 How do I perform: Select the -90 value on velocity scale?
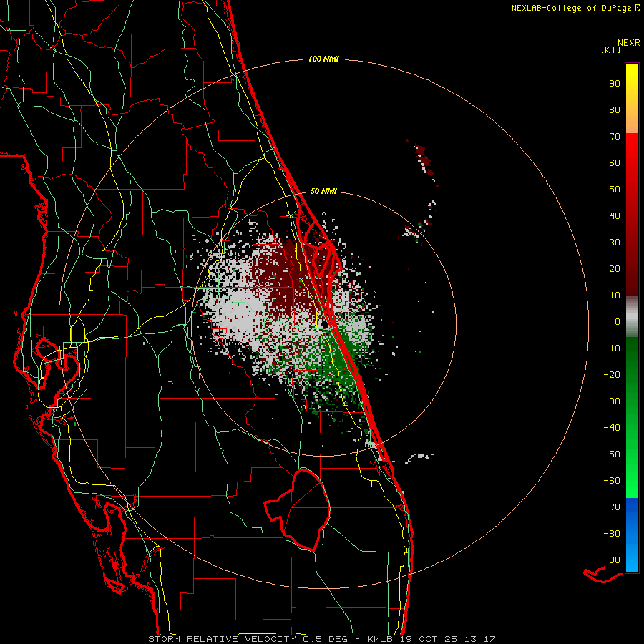tap(612, 560)
